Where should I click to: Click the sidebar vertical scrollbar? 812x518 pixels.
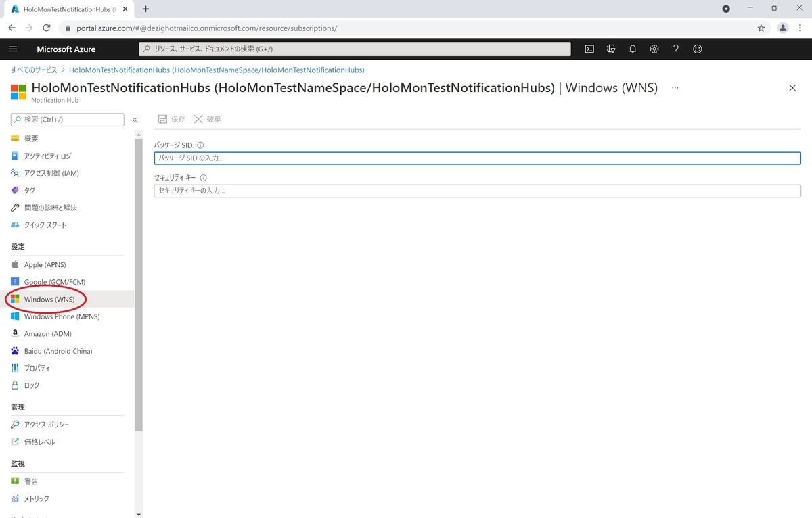(x=139, y=285)
